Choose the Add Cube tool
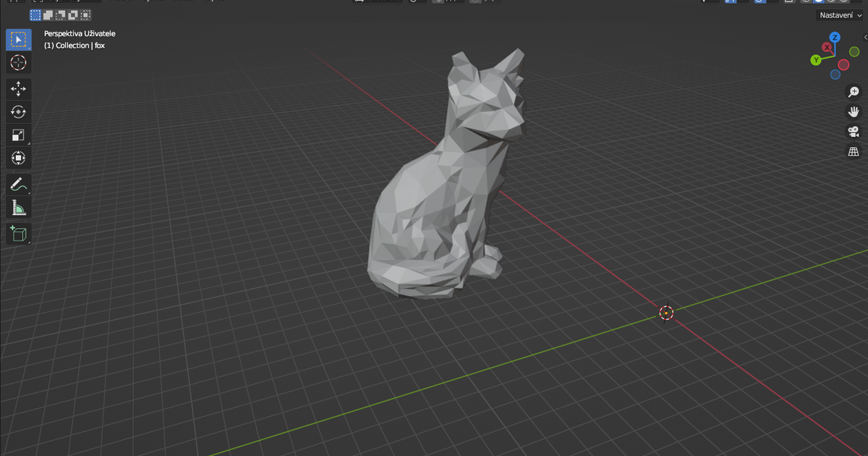Image resolution: width=868 pixels, height=456 pixels. 18,233
